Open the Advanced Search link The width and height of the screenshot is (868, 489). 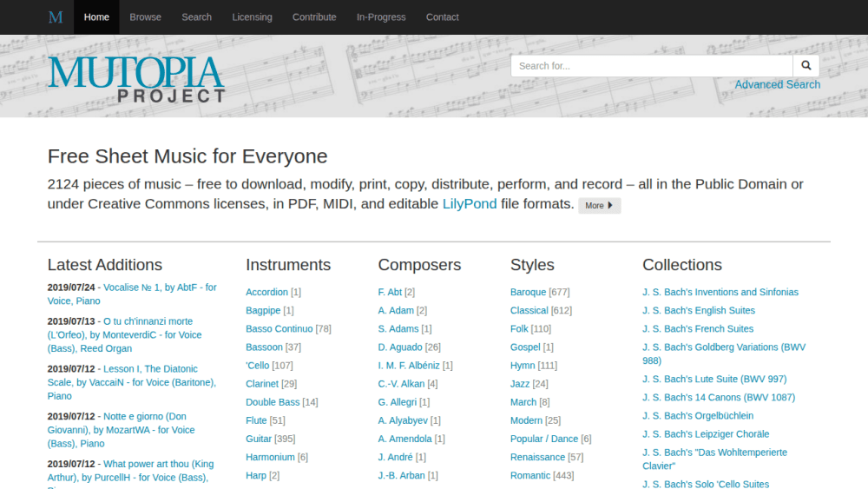pyautogui.click(x=777, y=85)
